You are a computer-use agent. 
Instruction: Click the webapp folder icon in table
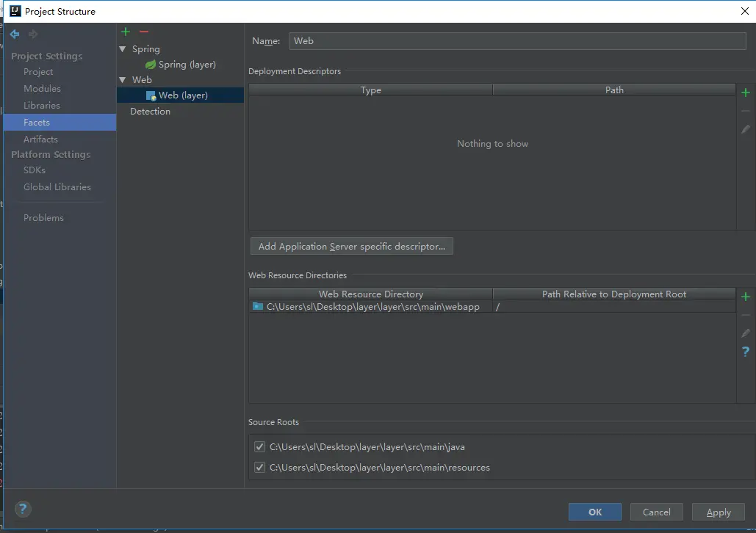click(258, 306)
